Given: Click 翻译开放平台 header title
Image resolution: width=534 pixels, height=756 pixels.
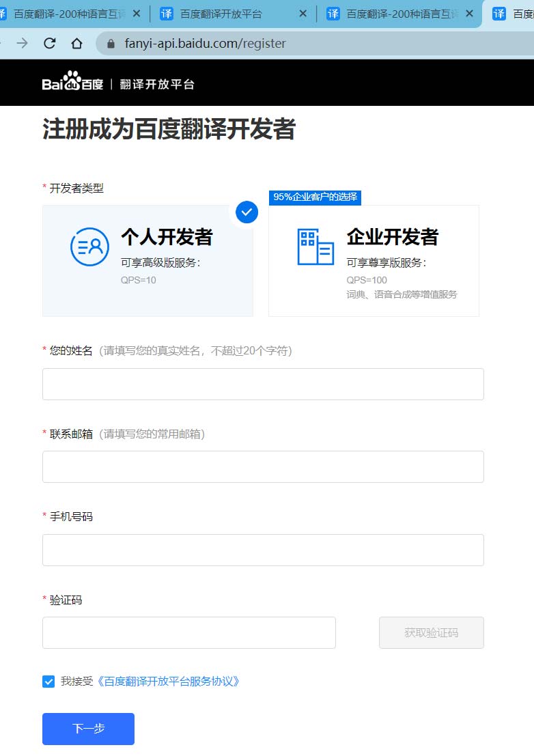Looking at the screenshot, I should (157, 85).
